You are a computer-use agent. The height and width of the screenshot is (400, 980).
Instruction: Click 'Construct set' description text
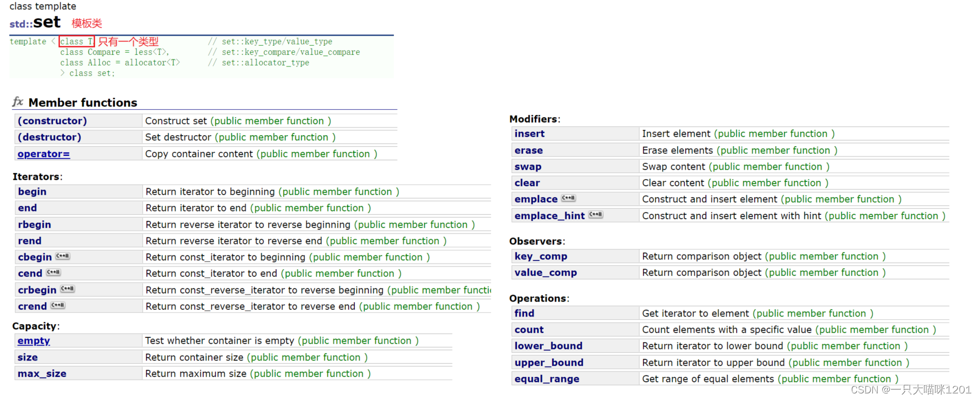point(176,121)
